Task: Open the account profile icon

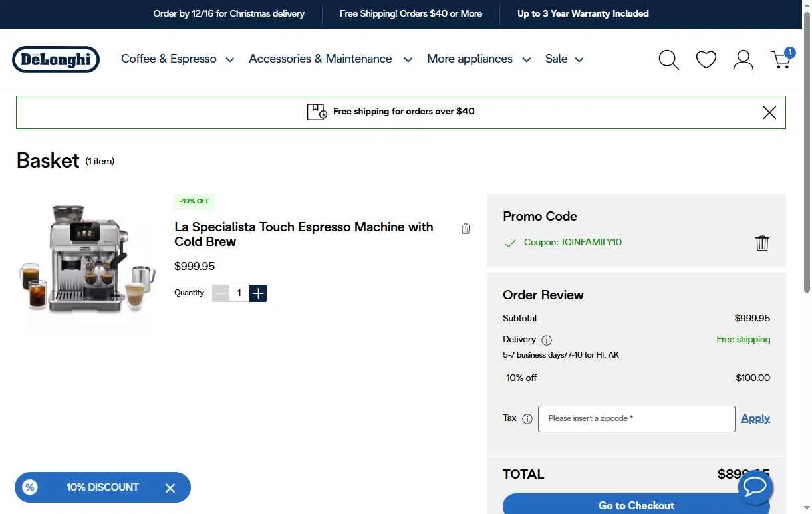Action: (x=743, y=60)
